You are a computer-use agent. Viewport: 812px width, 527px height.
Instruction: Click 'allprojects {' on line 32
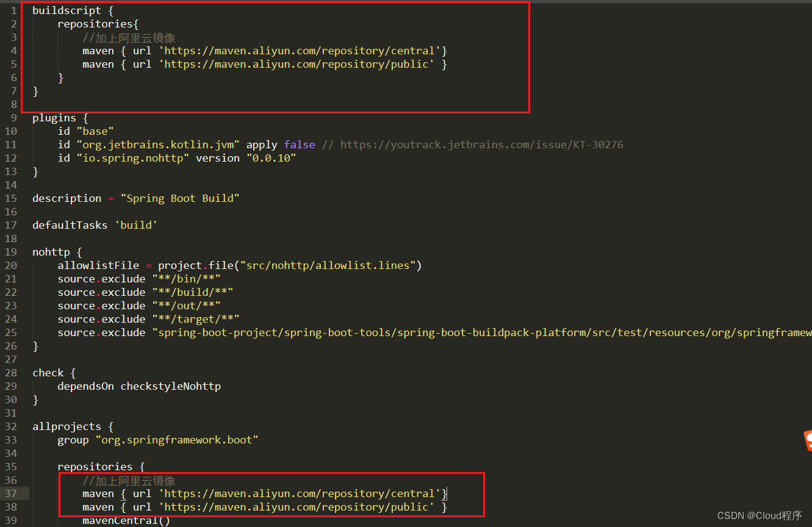pyautogui.click(x=73, y=426)
